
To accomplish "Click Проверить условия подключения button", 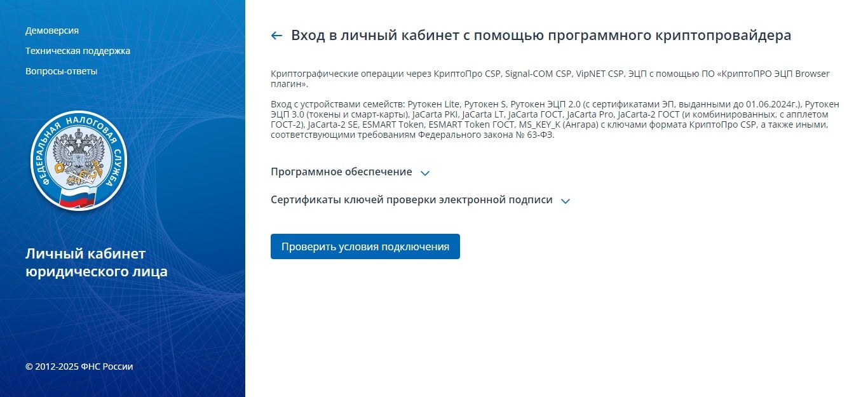I will (365, 246).
